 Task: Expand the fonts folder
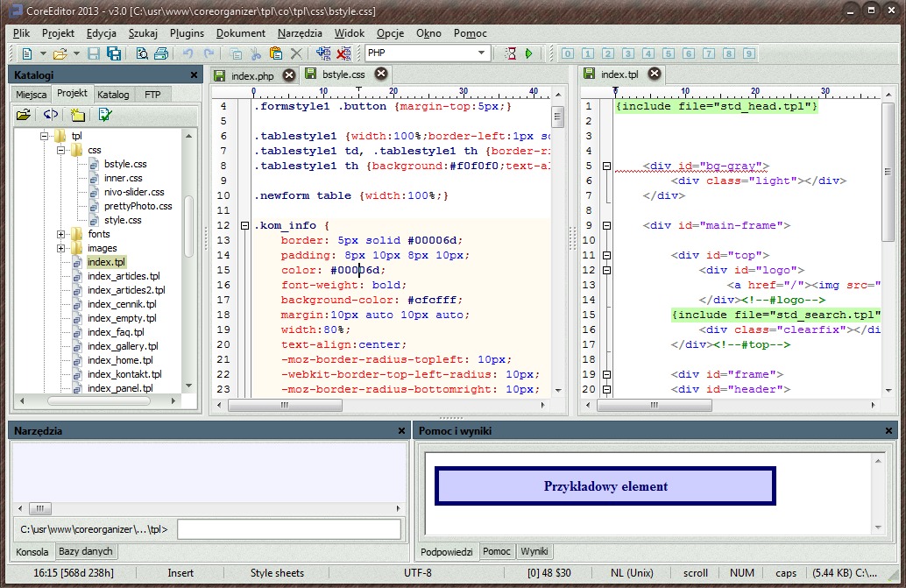click(60, 234)
